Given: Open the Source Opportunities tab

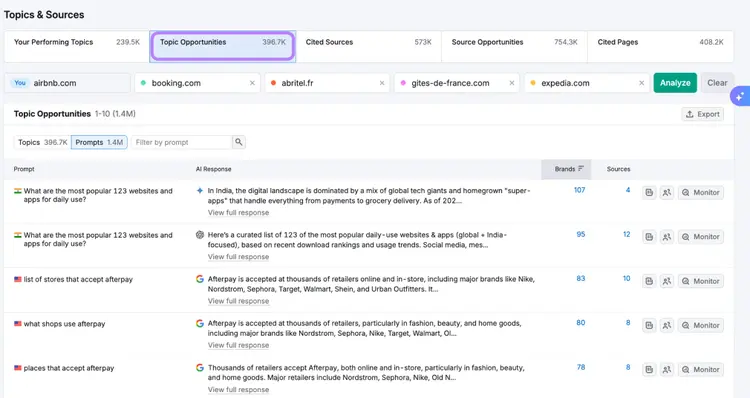Looking at the screenshot, I should pos(514,46).
